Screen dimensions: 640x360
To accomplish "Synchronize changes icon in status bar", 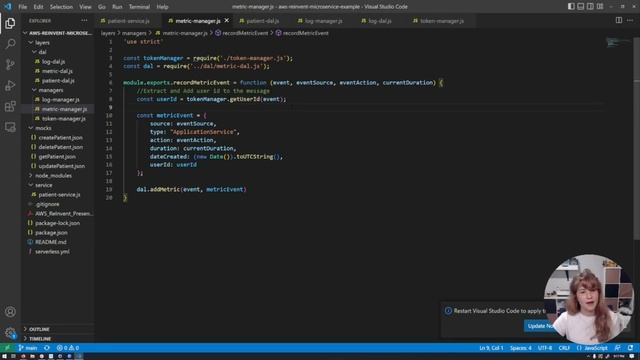I will pyautogui.click(x=47, y=348).
